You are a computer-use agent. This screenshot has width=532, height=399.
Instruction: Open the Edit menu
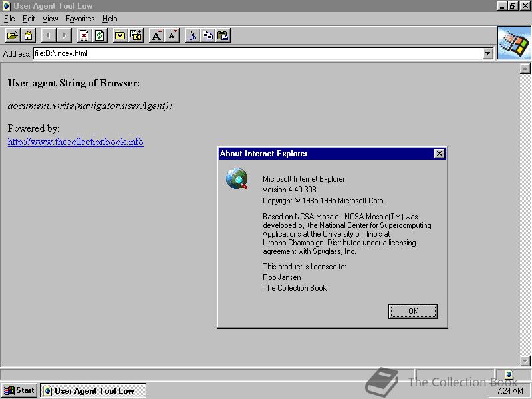point(29,19)
